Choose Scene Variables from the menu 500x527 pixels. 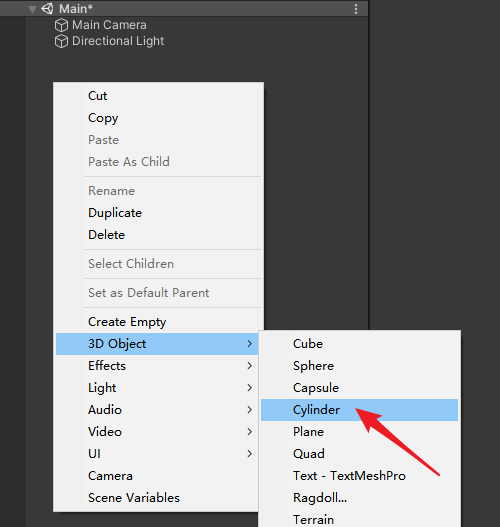157,498
